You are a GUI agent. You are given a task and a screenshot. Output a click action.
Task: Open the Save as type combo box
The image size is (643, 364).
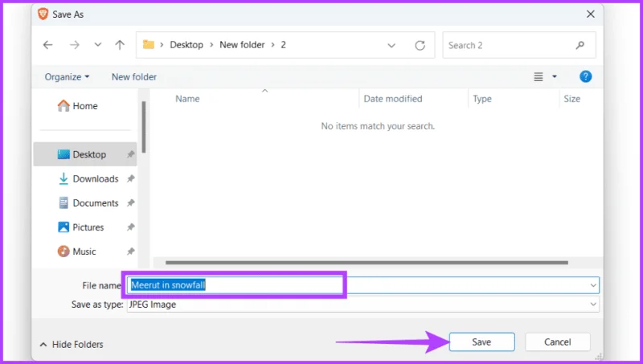pos(363,305)
